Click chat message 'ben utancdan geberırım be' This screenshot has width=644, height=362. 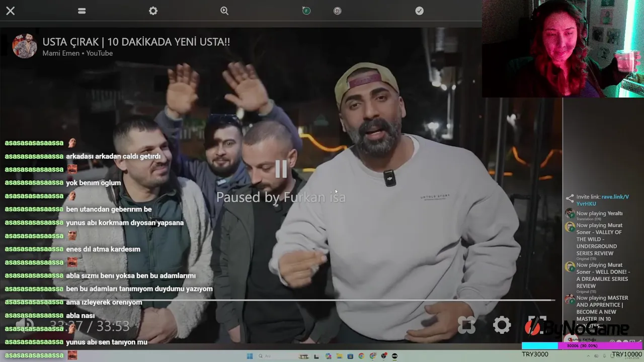point(109,209)
